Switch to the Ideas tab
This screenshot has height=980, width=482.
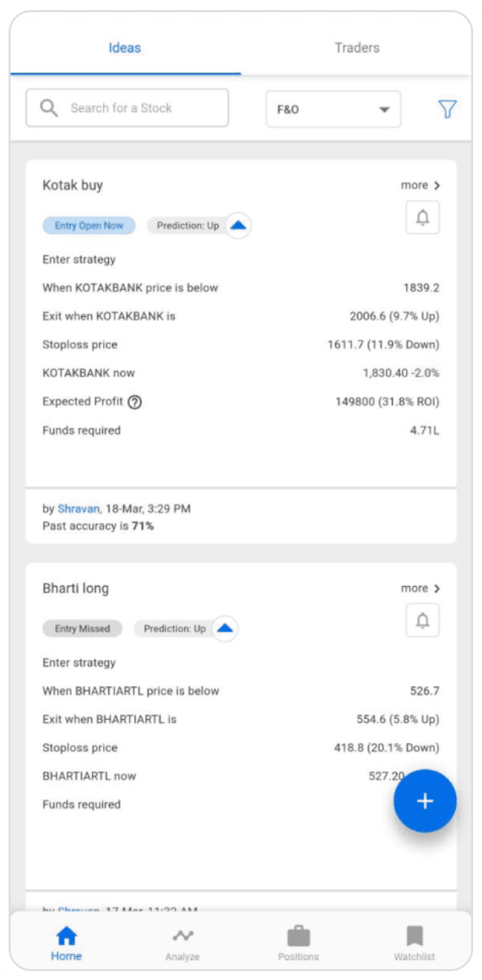[125, 47]
